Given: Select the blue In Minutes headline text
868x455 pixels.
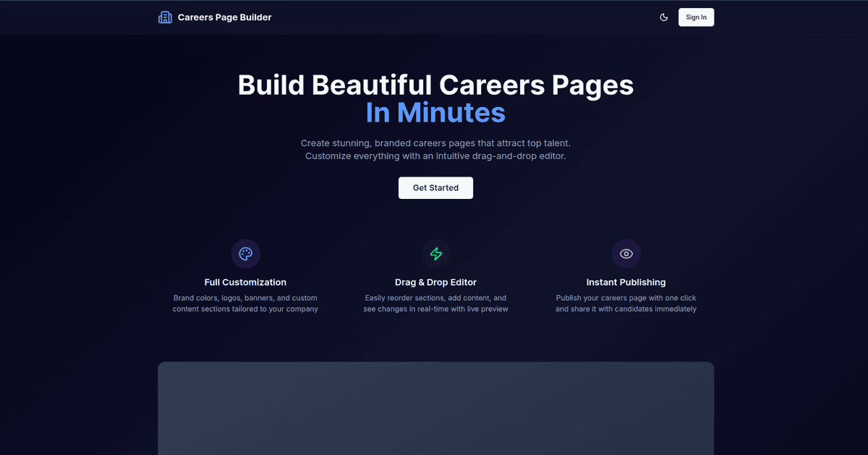Looking at the screenshot, I should [x=435, y=112].
